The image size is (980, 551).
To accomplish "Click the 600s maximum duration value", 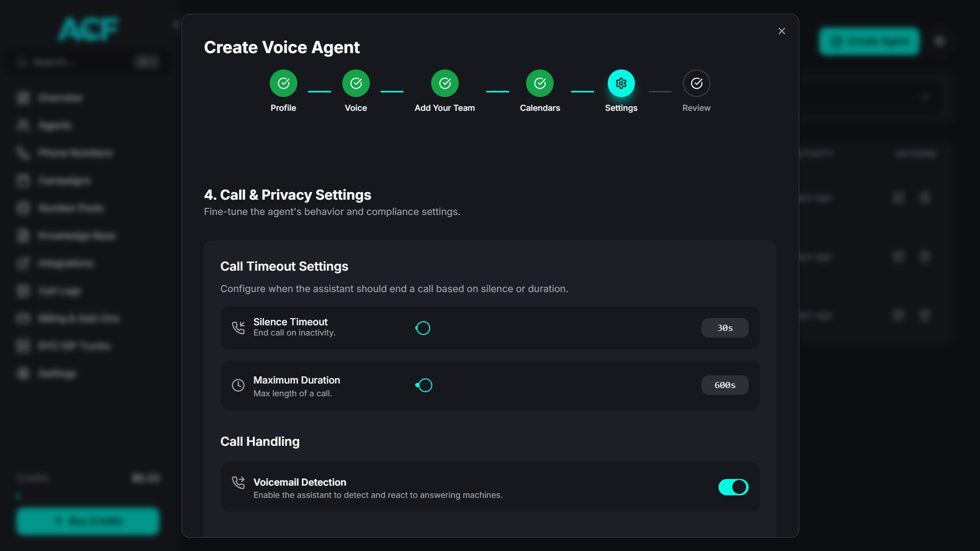I will coord(725,385).
